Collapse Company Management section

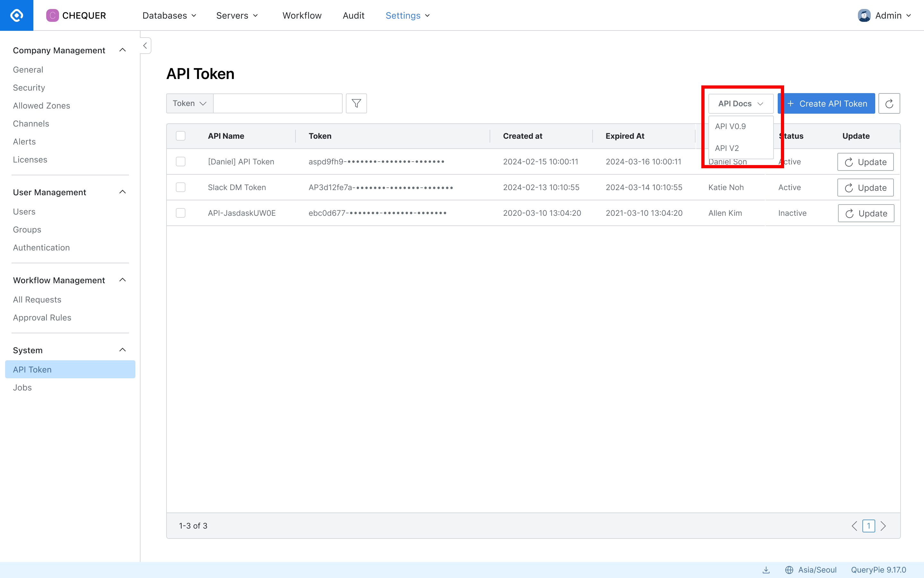[123, 50]
